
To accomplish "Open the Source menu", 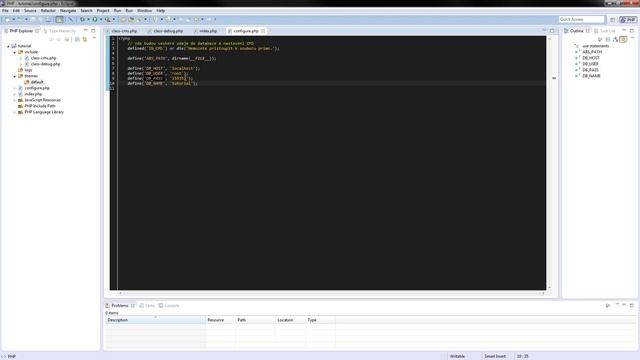I will click(30, 11).
